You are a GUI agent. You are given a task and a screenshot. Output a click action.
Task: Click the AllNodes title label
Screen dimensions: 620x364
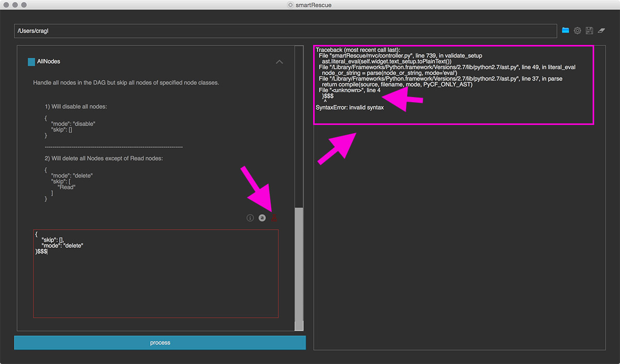49,62
